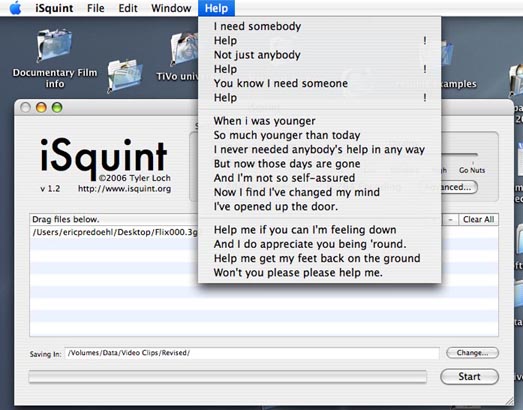Click the 'v 1.2' version label
Viewport: 523px width, 410px height.
coord(50,189)
